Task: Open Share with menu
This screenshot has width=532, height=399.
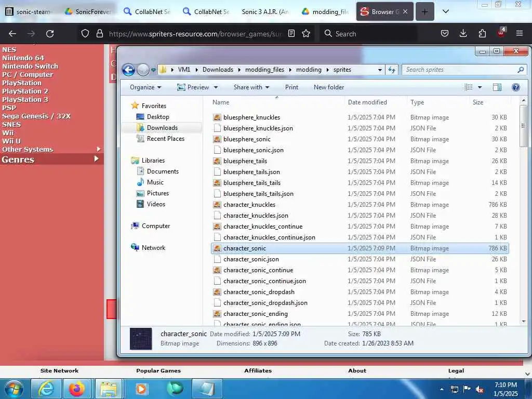Action: (x=251, y=87)
